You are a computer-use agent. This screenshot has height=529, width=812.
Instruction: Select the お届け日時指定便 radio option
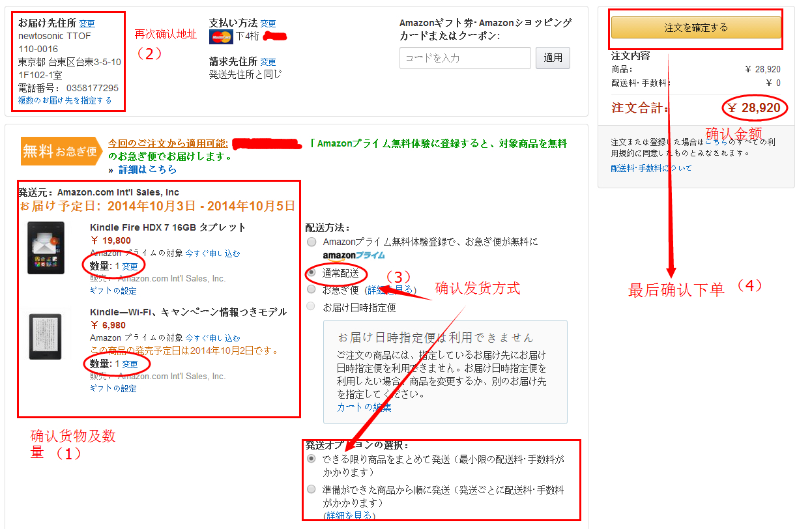point(312,307)
